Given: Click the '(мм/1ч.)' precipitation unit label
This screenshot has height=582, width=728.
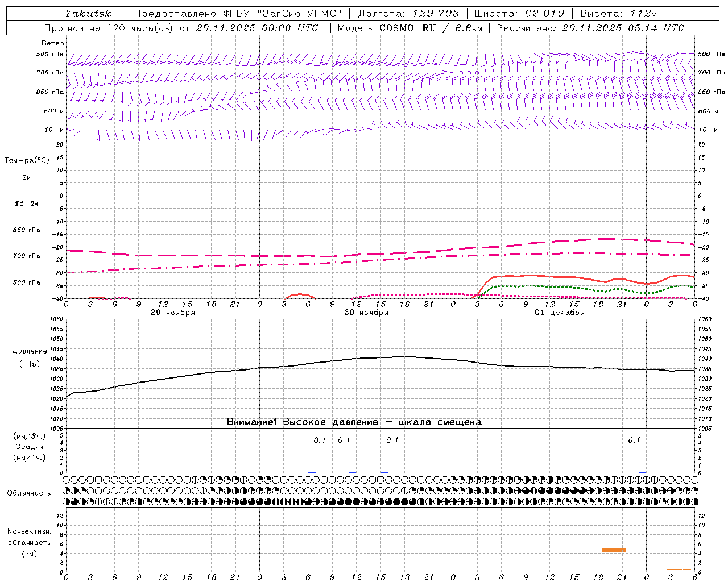Looking at the screenshot, I should tap(30, 458).
